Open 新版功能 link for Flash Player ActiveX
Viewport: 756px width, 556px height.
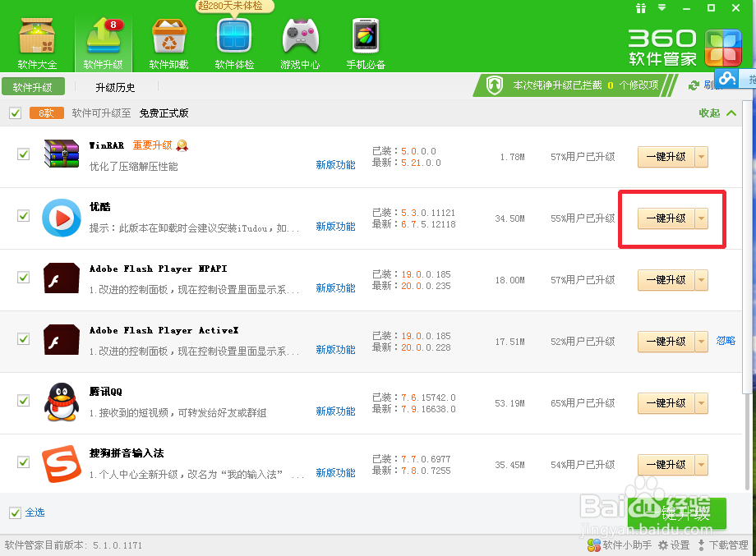(335, 350)
